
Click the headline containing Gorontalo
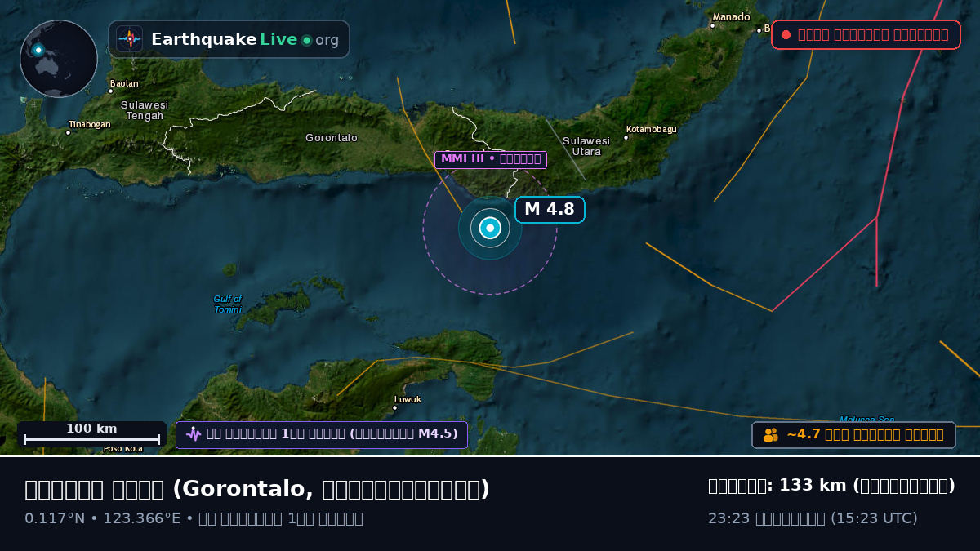257,489
